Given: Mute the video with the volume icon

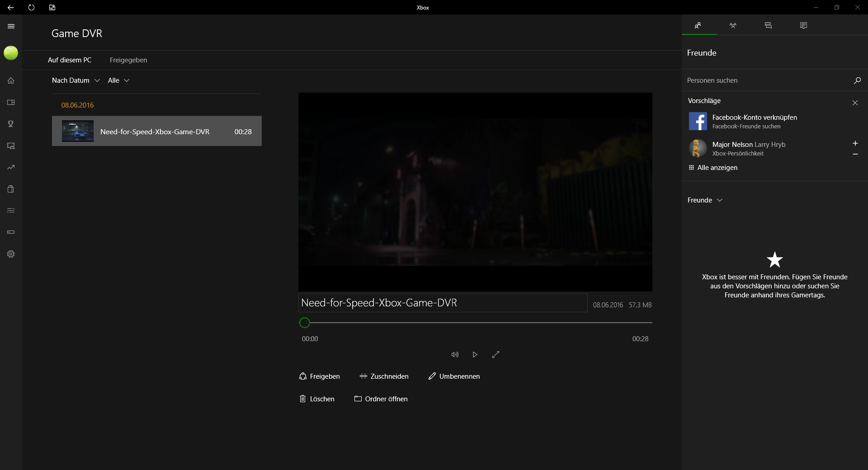Looking at the screenshot, I should (455, 355).
